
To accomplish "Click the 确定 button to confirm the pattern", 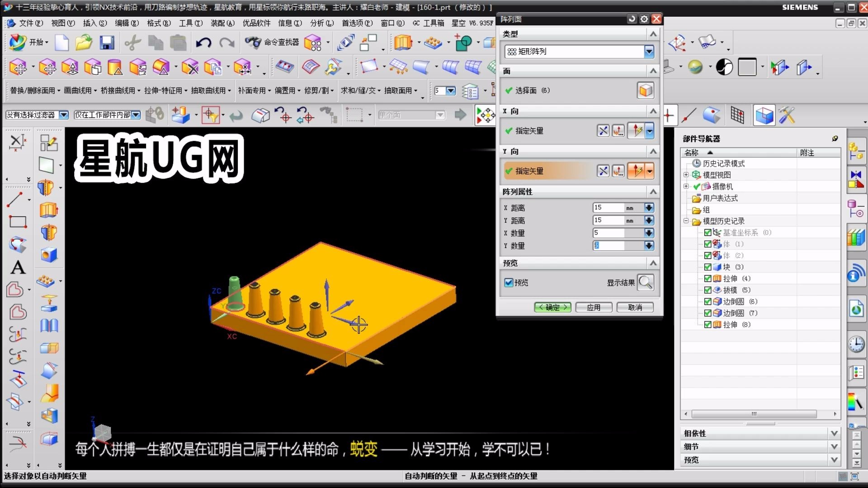I will coord(552,307).
